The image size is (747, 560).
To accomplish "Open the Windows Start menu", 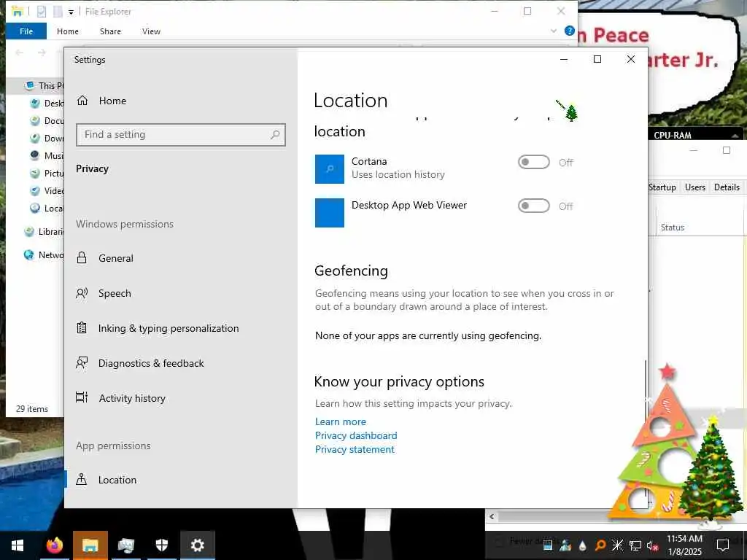I will pos(18,545).
